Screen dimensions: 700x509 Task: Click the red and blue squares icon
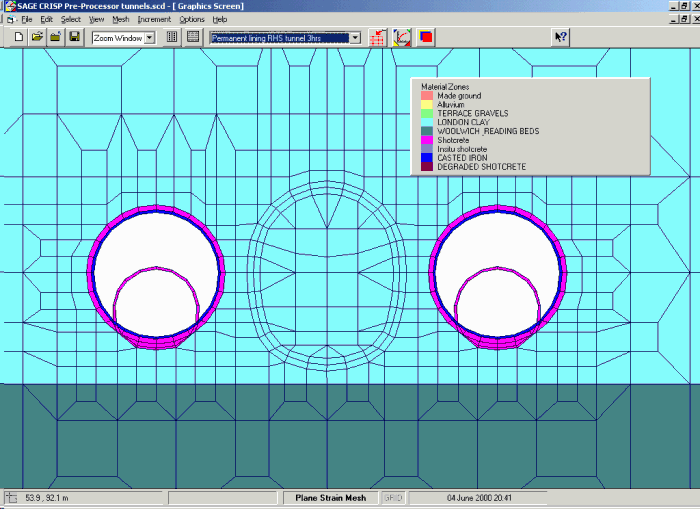click(x=426, y=38)
